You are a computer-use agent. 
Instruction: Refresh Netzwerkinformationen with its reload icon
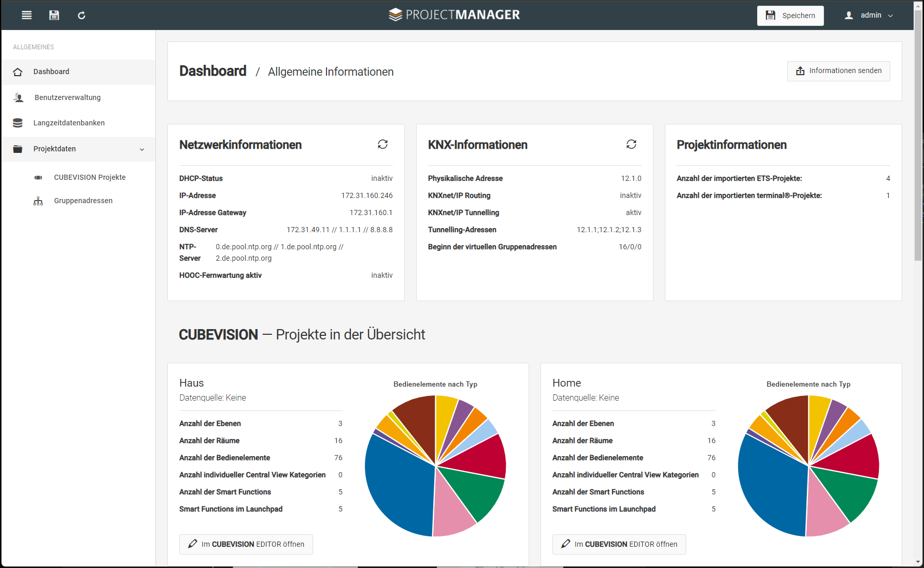pos(382,144)
